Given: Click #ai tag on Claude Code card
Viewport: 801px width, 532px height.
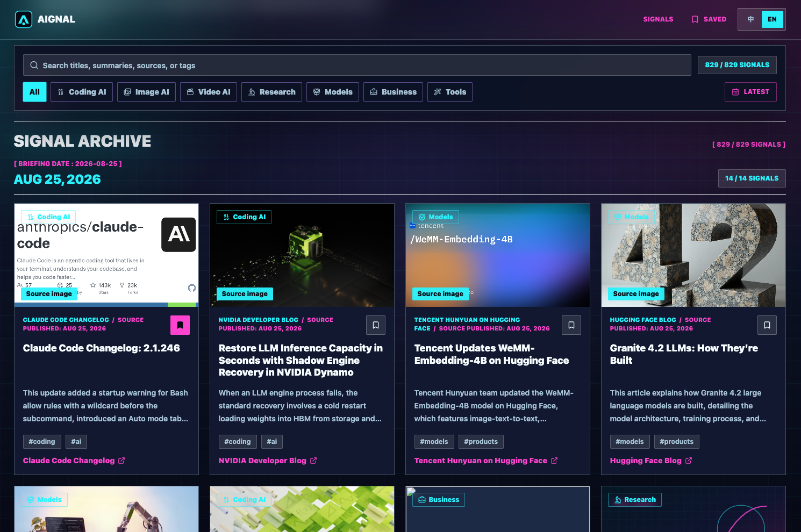Looking at the screenshot, I should click(x=76, y=442).
